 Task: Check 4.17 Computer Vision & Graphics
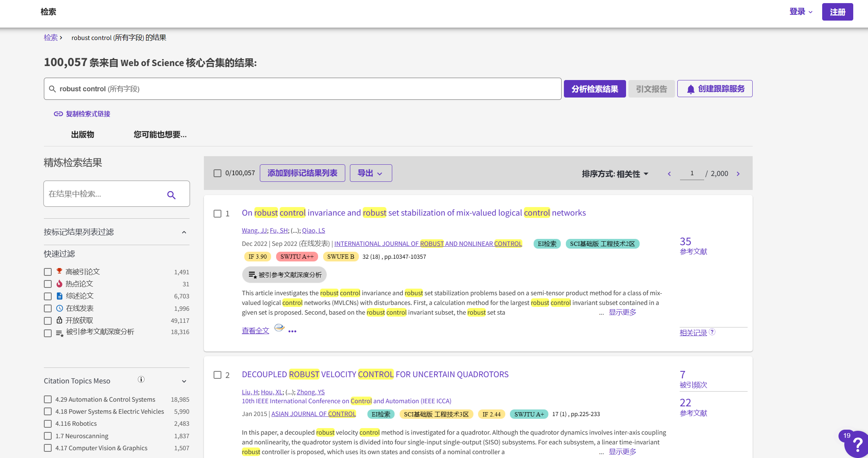tap(48, 448)
